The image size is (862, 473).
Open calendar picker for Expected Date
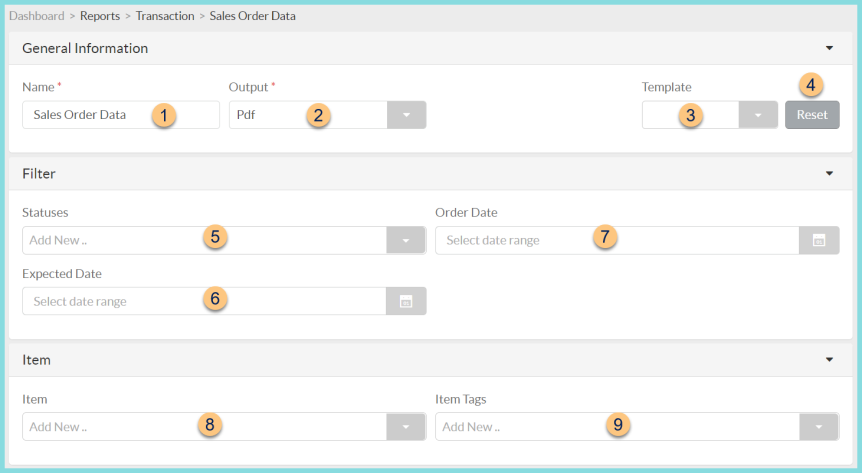(x=406, y=301)
